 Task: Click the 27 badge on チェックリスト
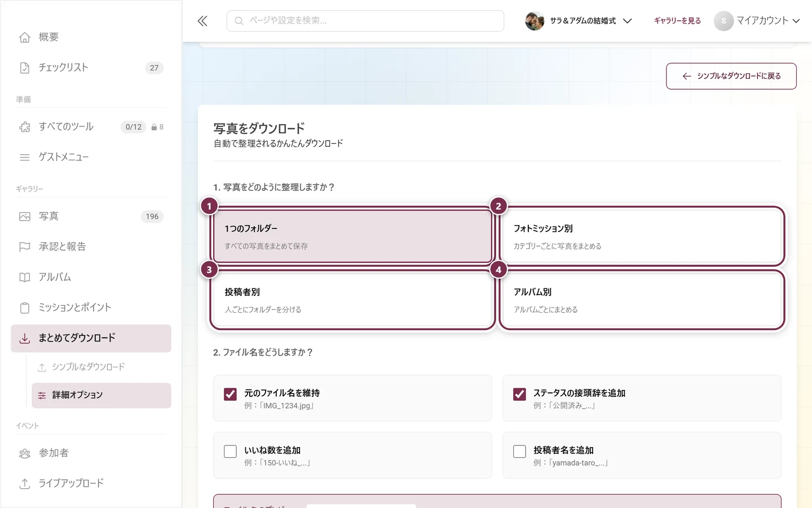(x=155, y=68)
